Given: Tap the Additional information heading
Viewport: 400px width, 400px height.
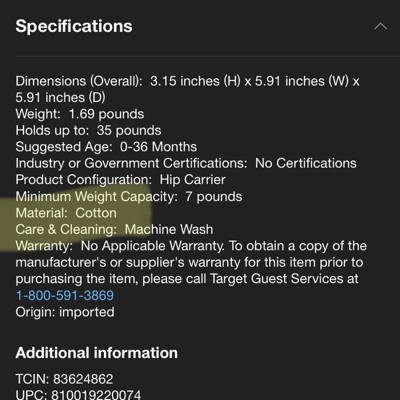Looking at the screenshot, I should tap(97, 353).
